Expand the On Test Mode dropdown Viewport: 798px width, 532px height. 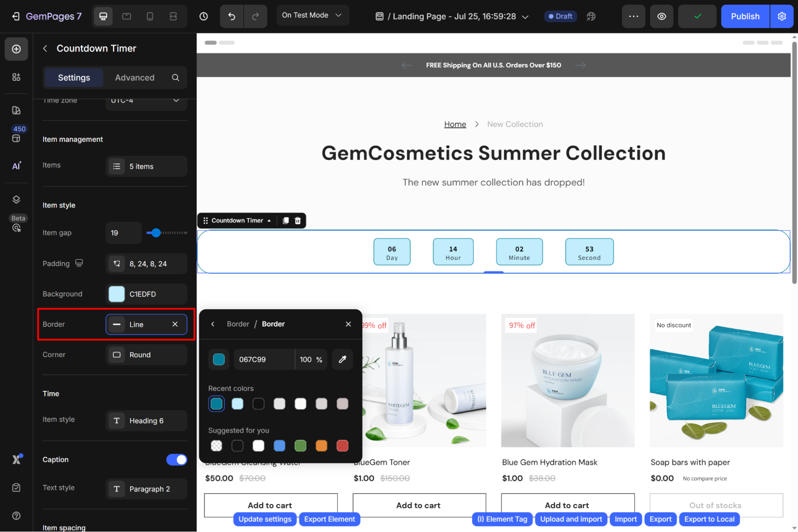pos(313,15)
